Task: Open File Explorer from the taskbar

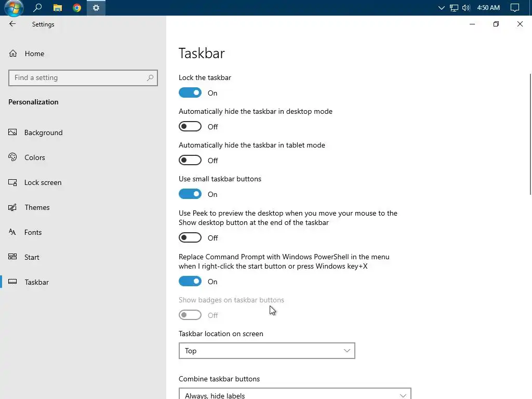Action: point(58,8)
